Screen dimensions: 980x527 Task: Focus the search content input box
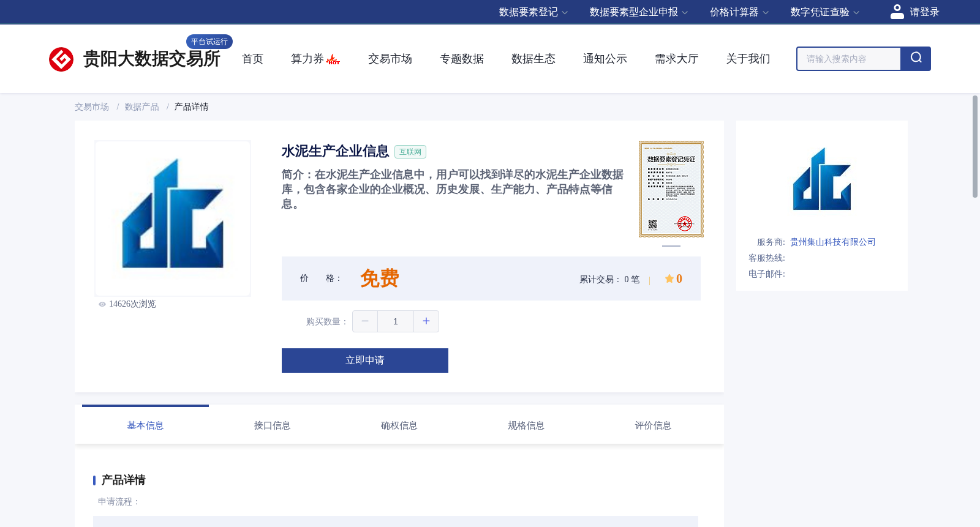click(849, 59)
